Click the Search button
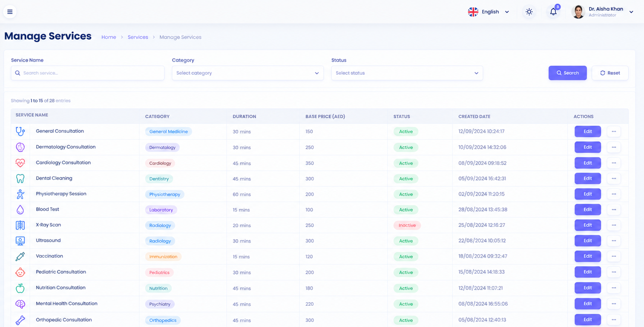644x327 pixels. [567, 73]
